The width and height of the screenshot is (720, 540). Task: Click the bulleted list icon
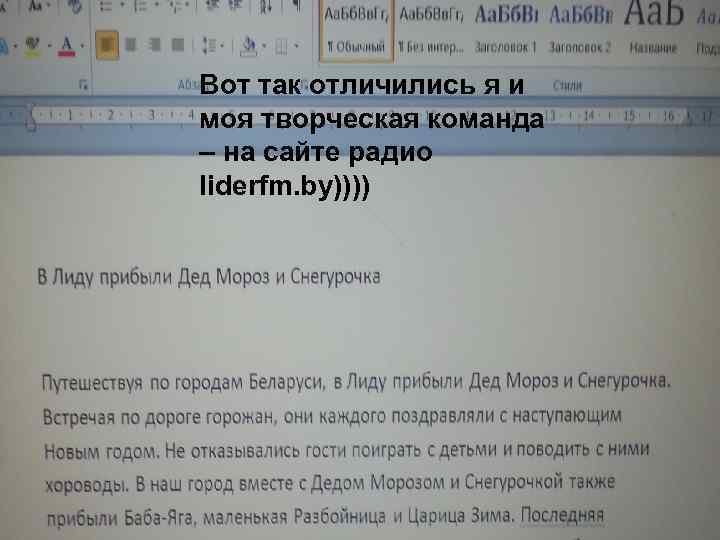point(106,6)
